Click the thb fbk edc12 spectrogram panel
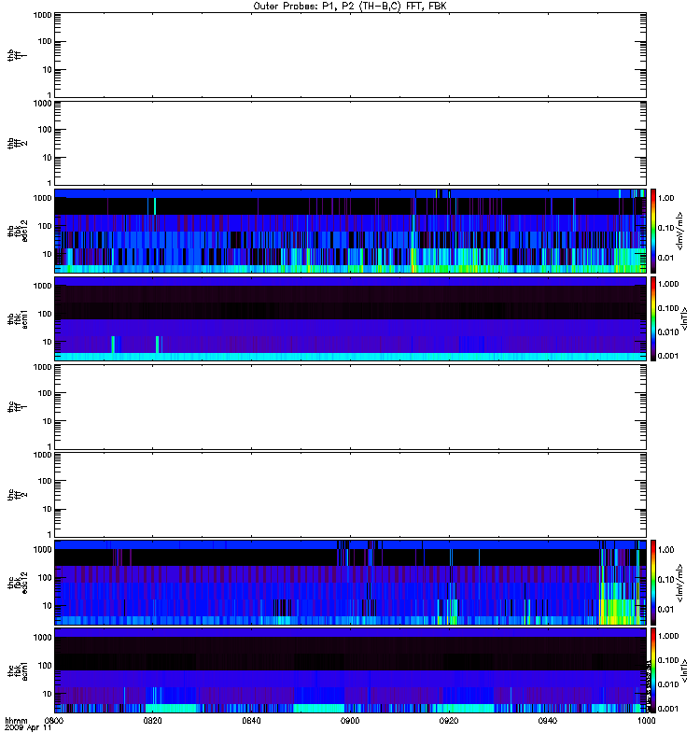Screen dimensions: 700x747 tap(350, 231)
